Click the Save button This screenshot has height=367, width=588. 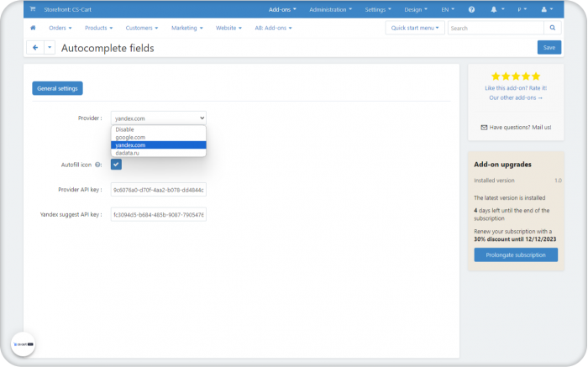[549, 47]
